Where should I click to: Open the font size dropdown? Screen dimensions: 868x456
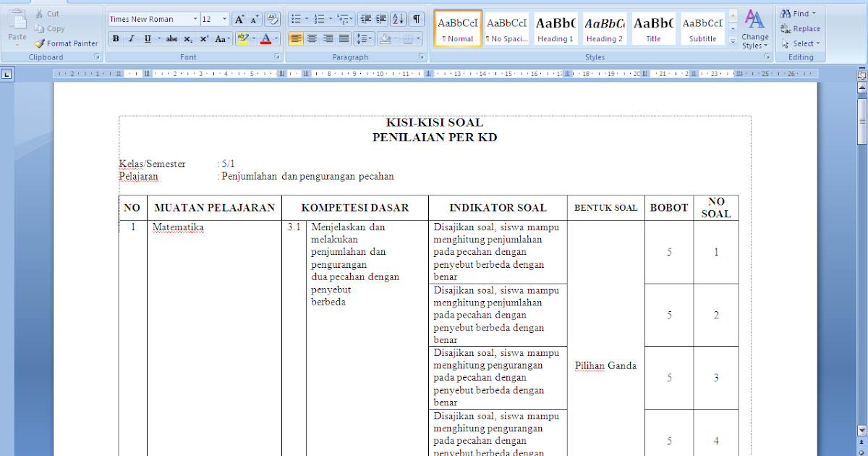(x=225, y=20)
